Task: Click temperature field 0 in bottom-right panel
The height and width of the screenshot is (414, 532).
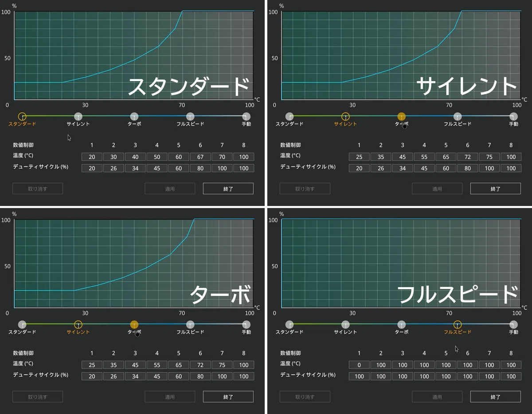Action: (359, 365)
